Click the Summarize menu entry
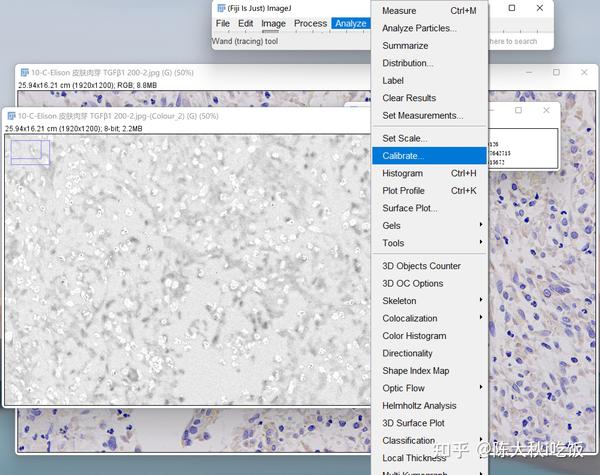Image resolution: width=600 pixels, height=475 pixels. 429,46
